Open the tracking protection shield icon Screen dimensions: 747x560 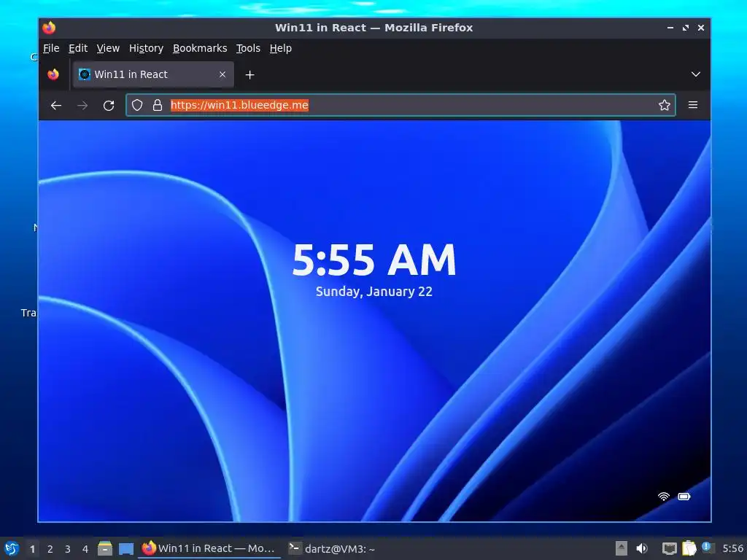137,105
